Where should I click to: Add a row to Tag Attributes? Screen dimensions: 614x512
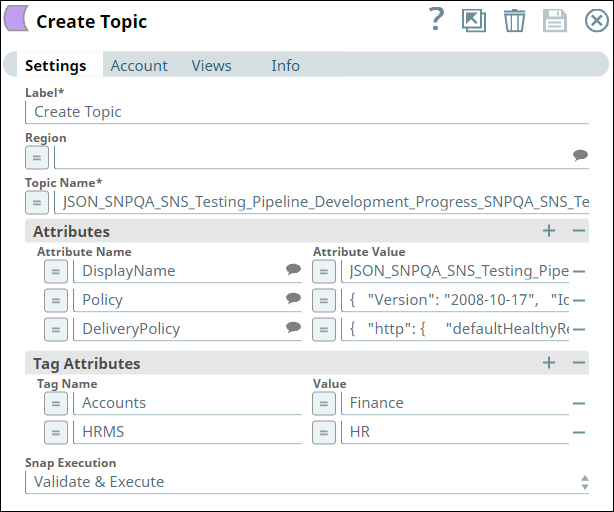coord(549,362)
